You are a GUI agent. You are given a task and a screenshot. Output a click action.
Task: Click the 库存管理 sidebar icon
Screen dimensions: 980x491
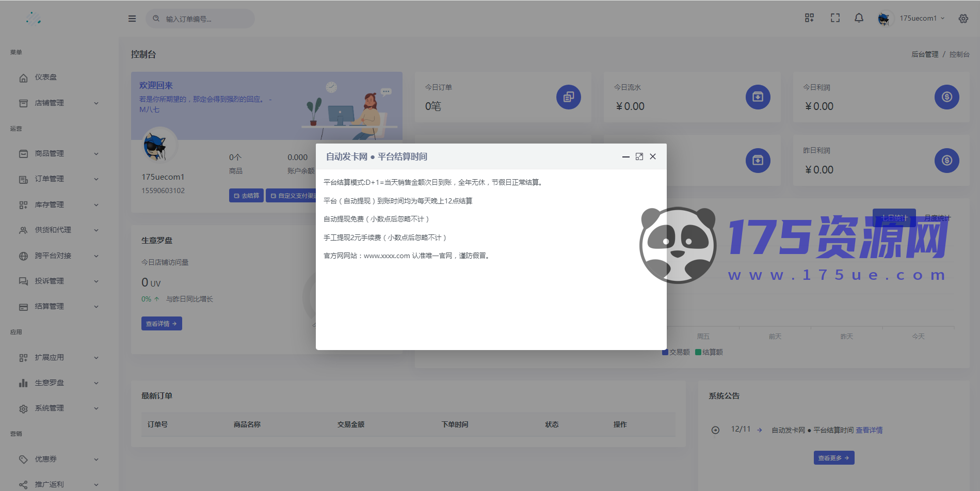coord(23,205)
